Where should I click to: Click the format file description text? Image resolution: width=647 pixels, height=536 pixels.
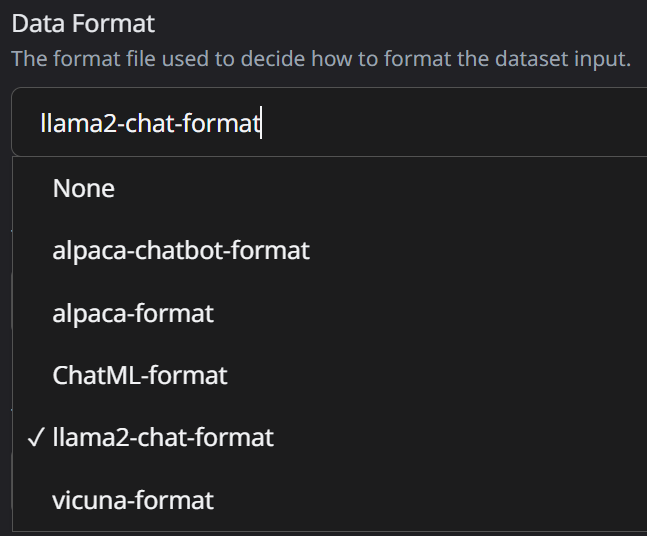[320, 59]
